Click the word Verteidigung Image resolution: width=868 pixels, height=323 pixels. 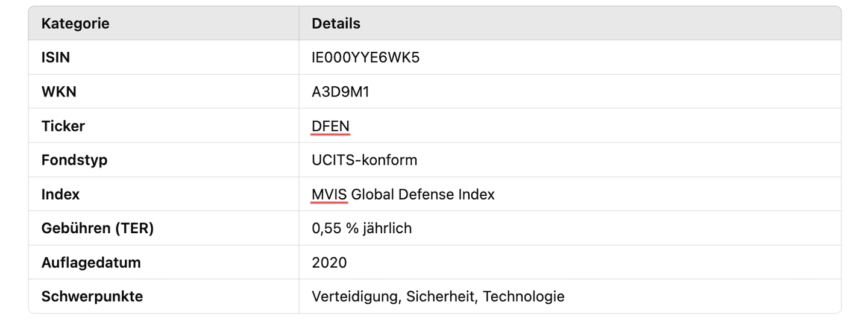(x=355, y=296)
